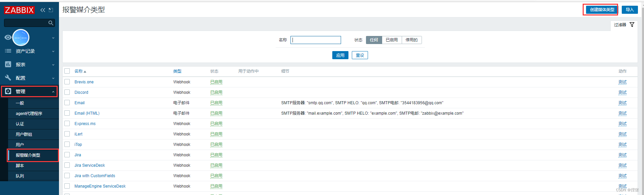
Task: Toggle 已启用 status for Jira ServiceDesk
Action: pyautogui.click(x=216, y=165)
